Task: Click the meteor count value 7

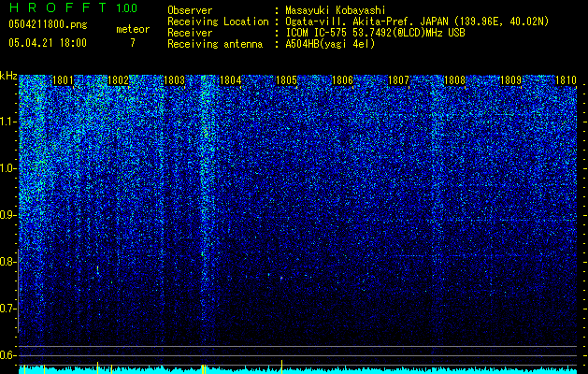Action: 133,43
